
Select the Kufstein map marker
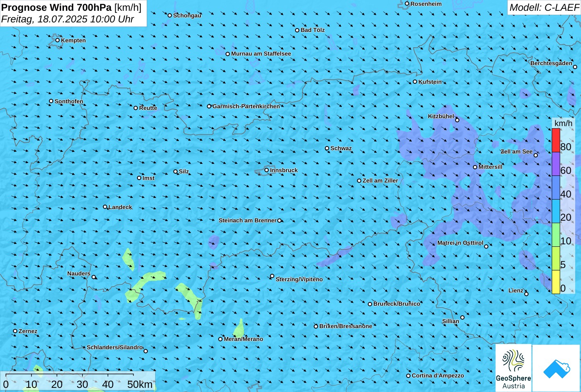[x=415, y=82]
